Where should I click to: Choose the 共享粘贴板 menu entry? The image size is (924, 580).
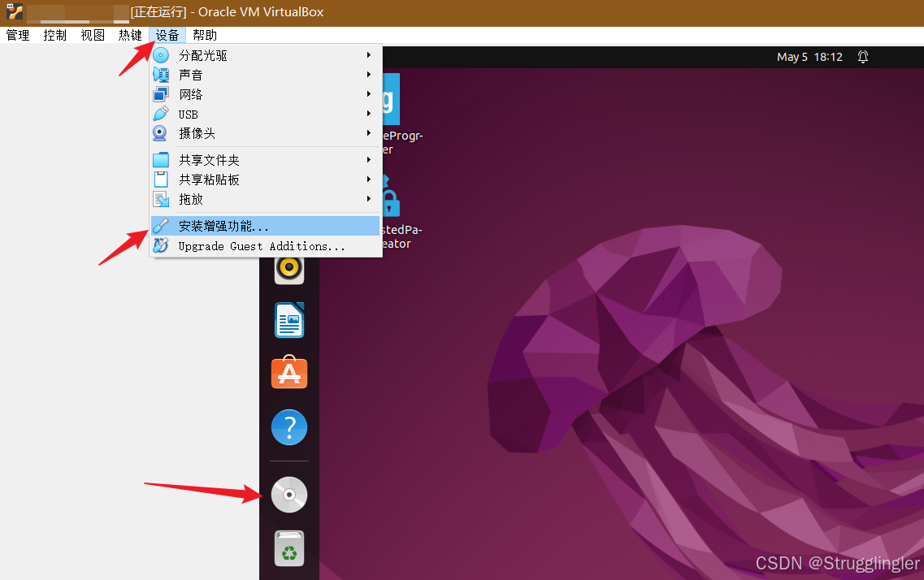coord(265,179)
